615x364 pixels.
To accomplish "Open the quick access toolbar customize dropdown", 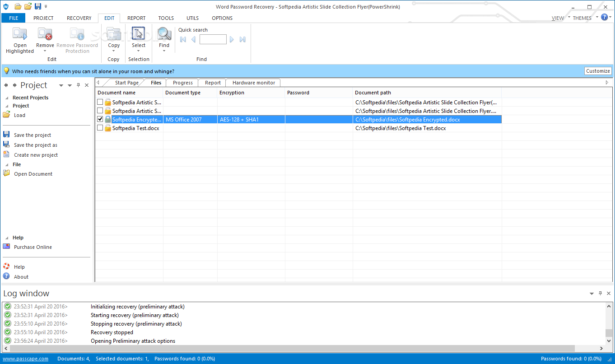I will 46,7.
